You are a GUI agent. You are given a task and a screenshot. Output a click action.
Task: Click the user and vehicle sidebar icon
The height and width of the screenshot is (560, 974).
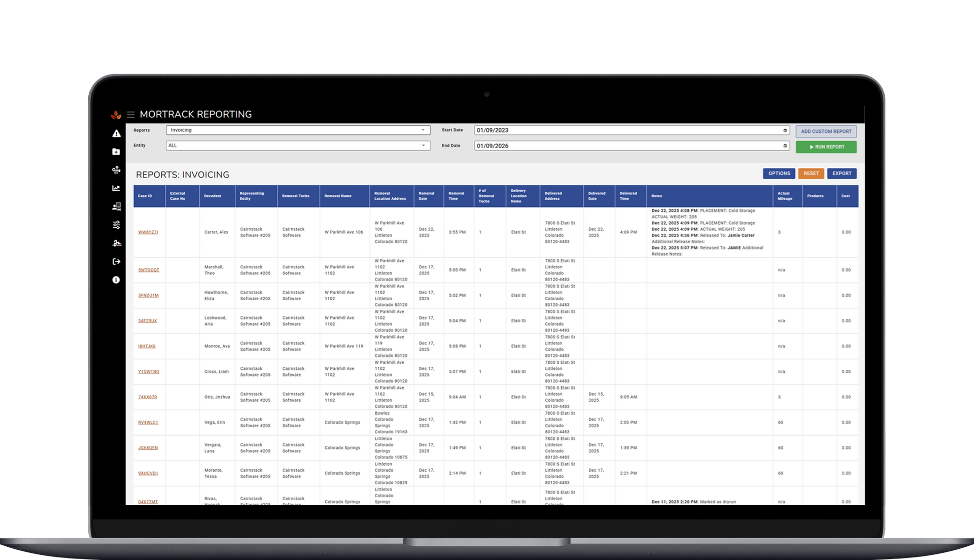point(116,206)
